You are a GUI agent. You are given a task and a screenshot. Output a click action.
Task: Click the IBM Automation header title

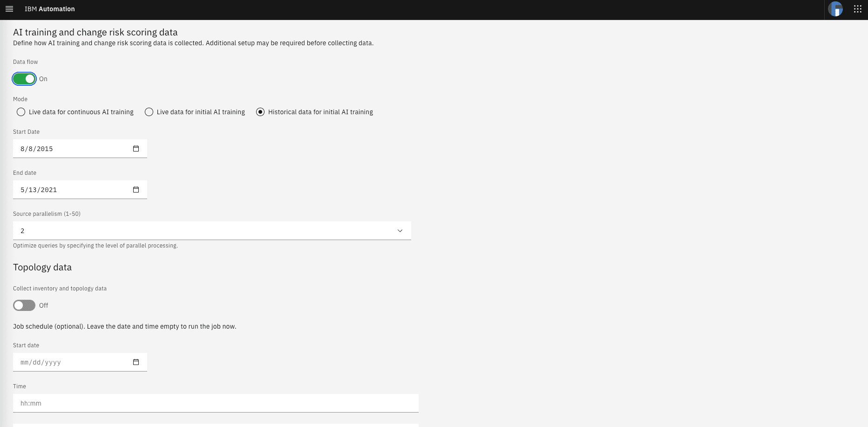point(49,9)
